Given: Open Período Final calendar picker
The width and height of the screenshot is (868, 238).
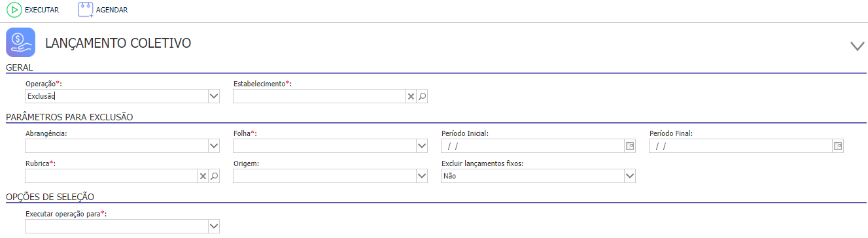Looking at the screenshot, I should pos(838,146).
